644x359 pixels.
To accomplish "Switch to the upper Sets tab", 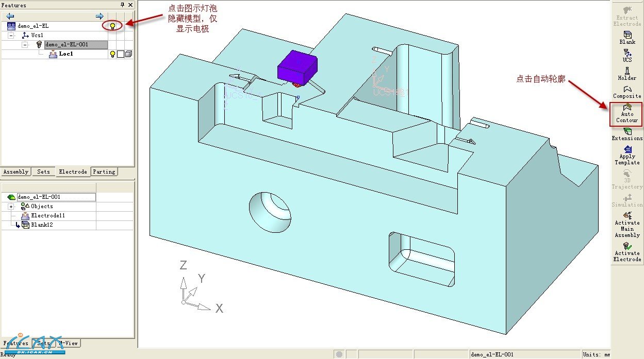I will [44, 172].
